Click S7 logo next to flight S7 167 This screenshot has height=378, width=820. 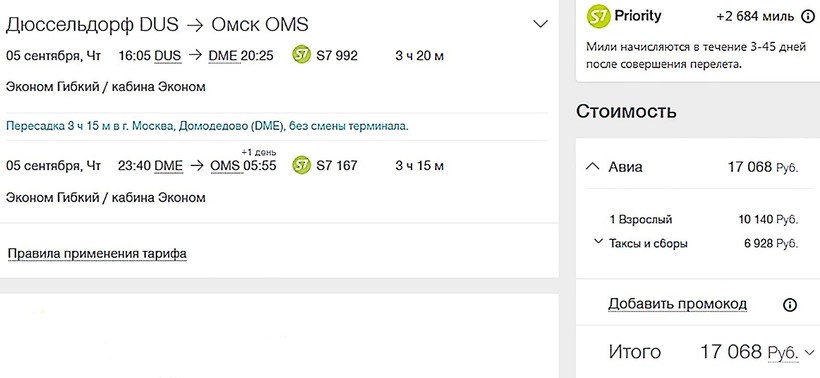pyautogui.click(x=302, y=166)
